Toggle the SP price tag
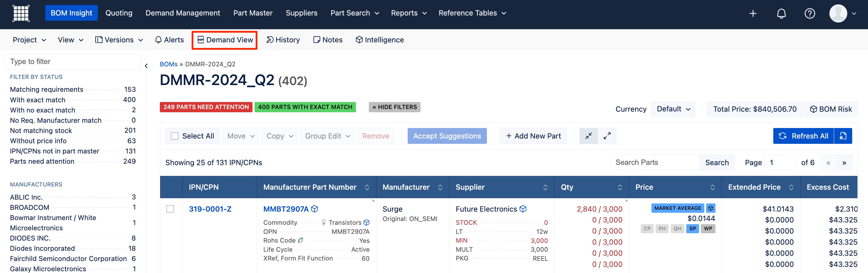This screenshot has width=868, height=273. coord(692,229)
